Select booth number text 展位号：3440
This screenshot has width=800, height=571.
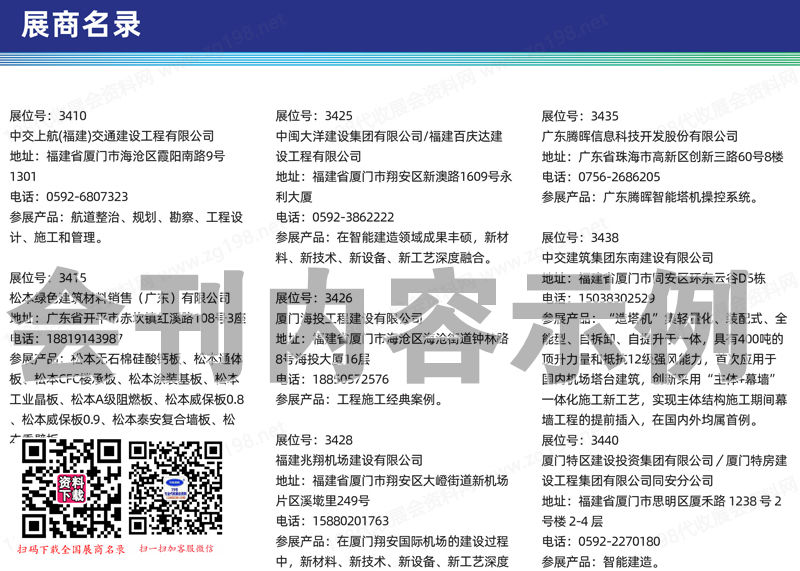(580, 440)
